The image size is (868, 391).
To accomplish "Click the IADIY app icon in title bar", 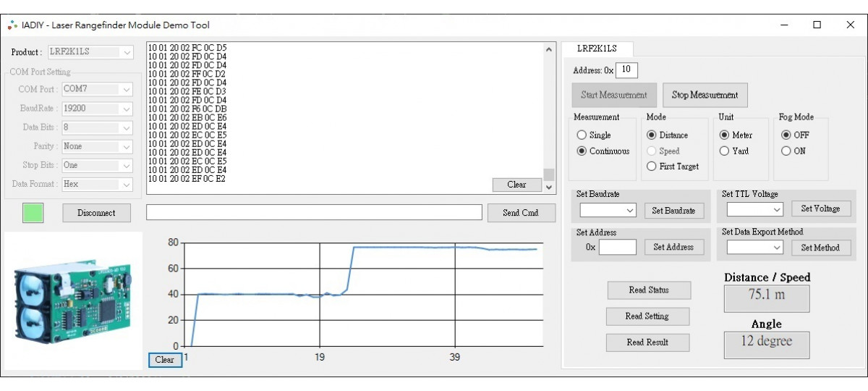I will tap(12, 25).
